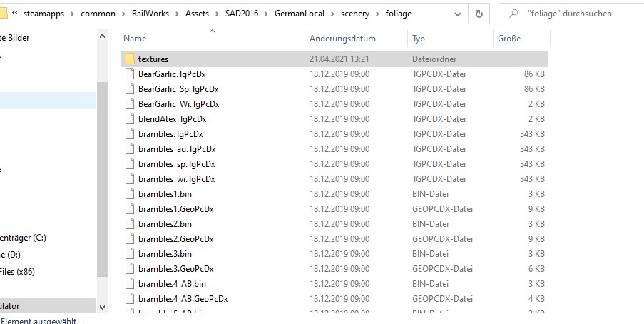This screenshot has height=324, width=644.
Task: Sort by Änderungsdatum column header
Action: click(x=342, y=39)
